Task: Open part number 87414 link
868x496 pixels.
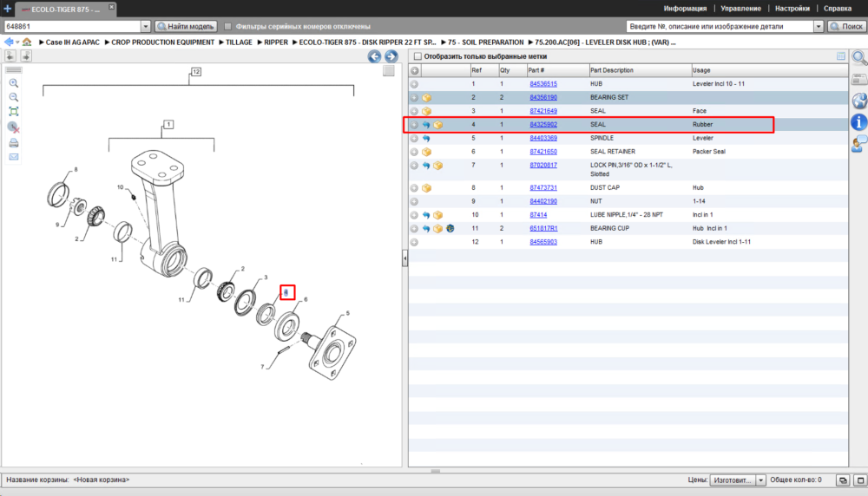Action: [538, 215]
